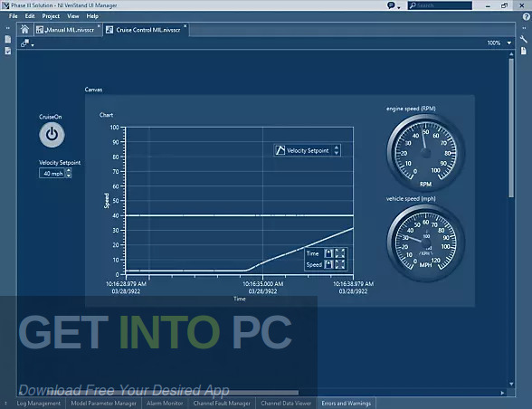532x409 pixels.
Task: Open the Log Management panel tab
Action: (38, 404)
